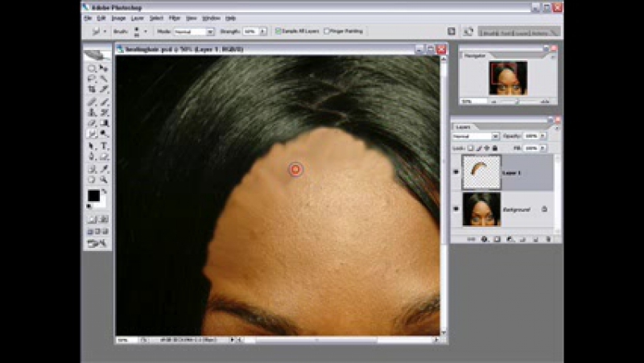Toggle lock image pixels
Viewport: 644px width, 363px height.
(x=479, y=148)
